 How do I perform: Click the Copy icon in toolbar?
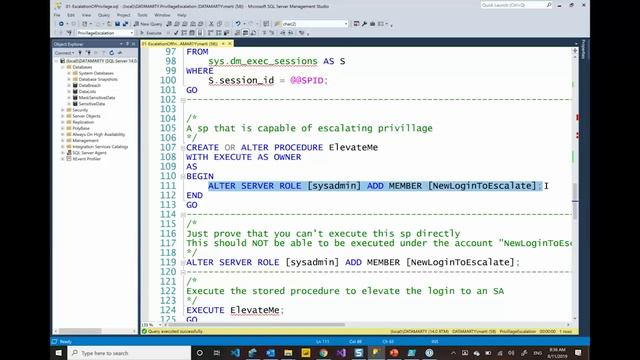tap(219, 24)
